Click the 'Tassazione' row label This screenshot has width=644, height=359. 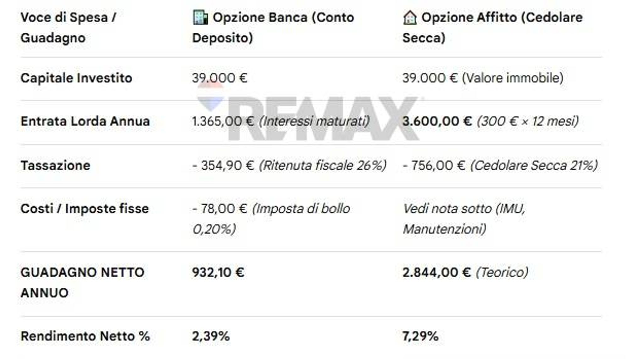click(55, 165)
